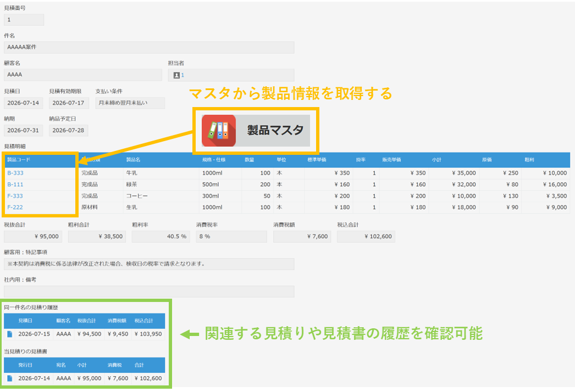Click 粗利率 field 40.5 %

coord(161,237)
